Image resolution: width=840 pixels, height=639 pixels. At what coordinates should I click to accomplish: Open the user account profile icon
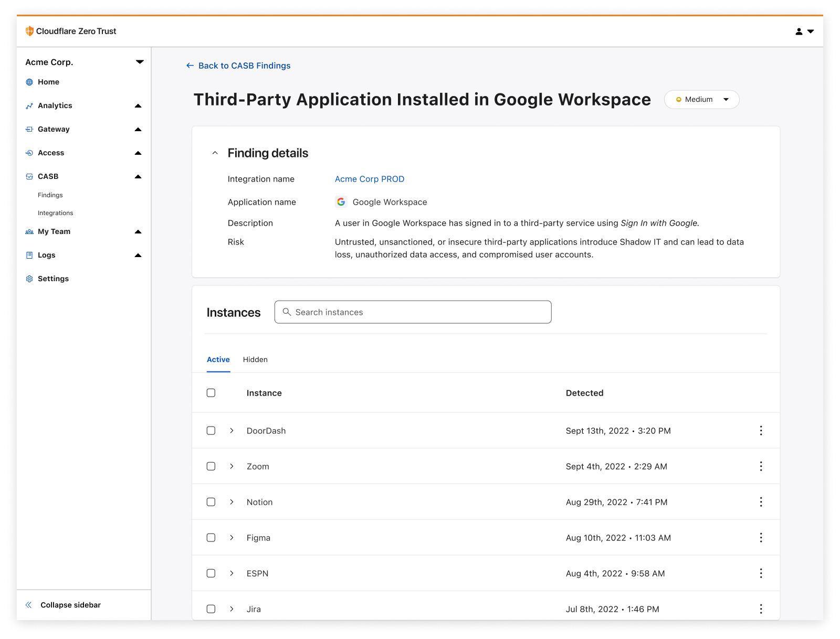(x=799, y=31)
